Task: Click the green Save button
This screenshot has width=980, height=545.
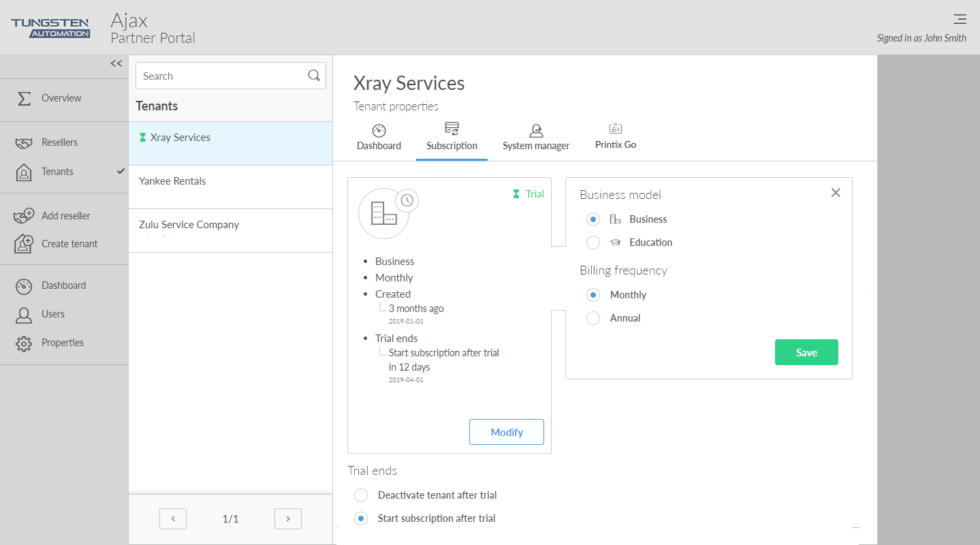Action: [x=806, y=352]
